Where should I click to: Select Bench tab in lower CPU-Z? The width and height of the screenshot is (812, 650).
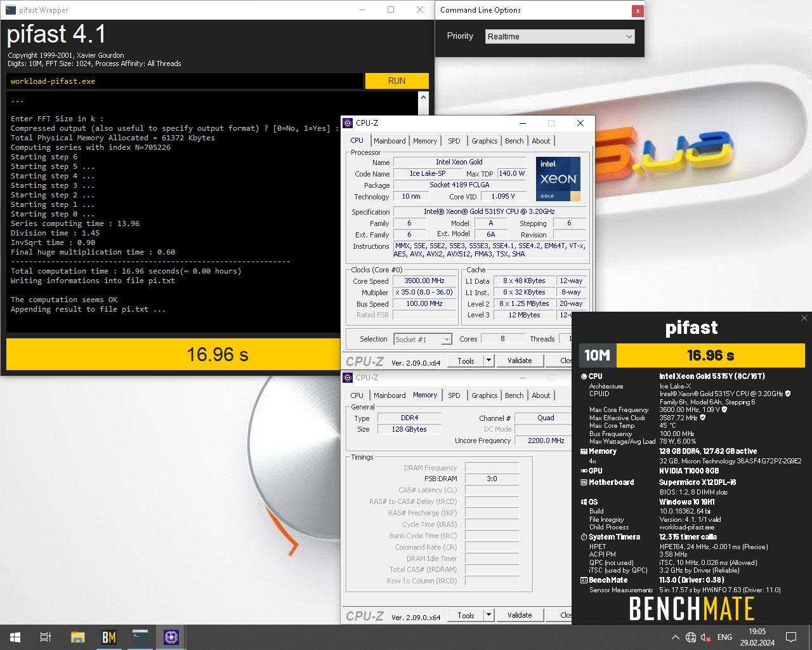pyautogui.click(x=514, y=395)
